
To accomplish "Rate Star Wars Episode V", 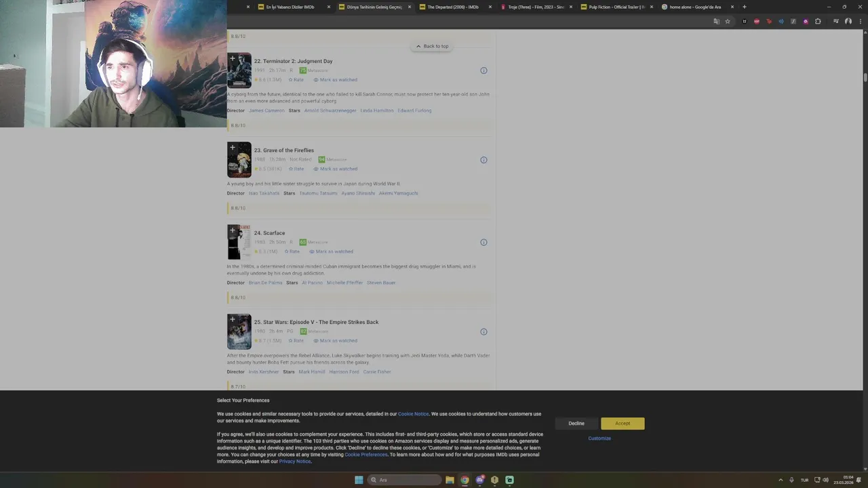I will click(x=296, y=341).
